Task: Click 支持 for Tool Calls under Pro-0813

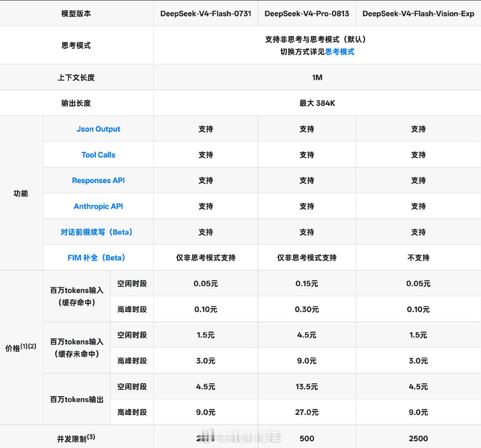Action: [x=307, y=155]
